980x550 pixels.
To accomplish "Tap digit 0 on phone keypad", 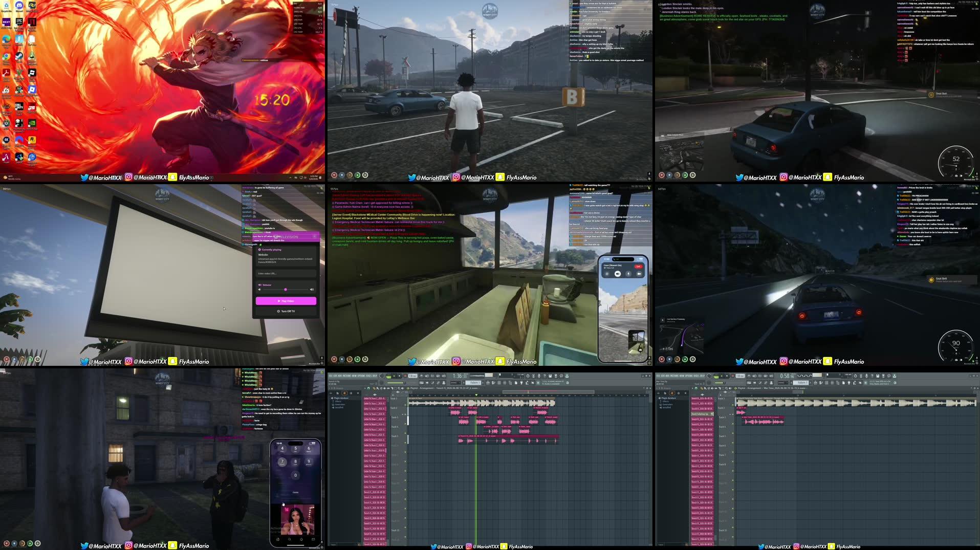I will click(295, 475).
